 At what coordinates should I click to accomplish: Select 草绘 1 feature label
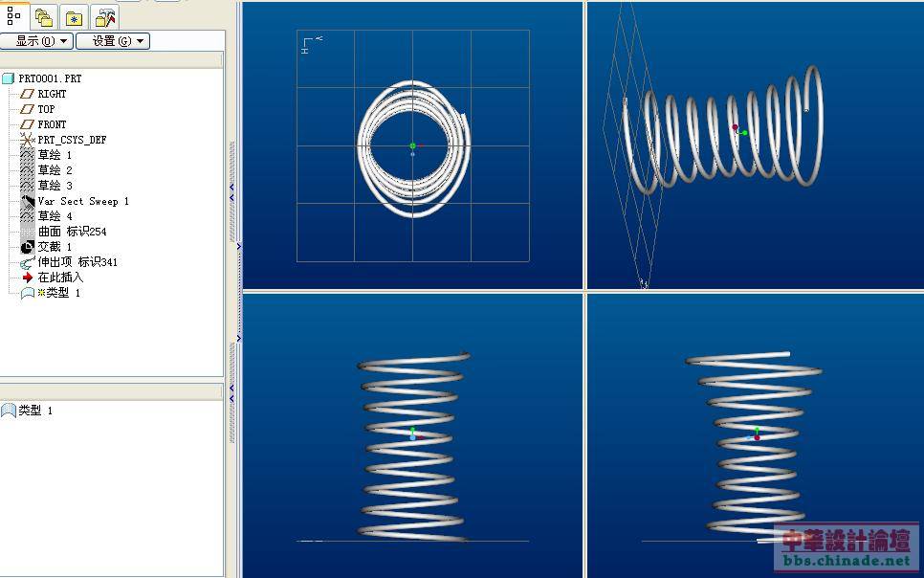[x=55, y=155]
